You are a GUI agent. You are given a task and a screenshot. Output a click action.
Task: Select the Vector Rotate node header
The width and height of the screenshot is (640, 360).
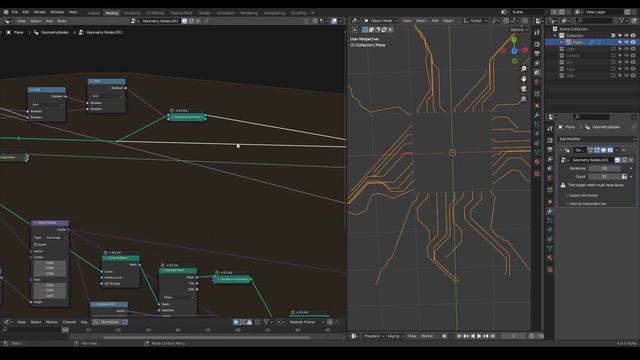[x=50, y=223]
